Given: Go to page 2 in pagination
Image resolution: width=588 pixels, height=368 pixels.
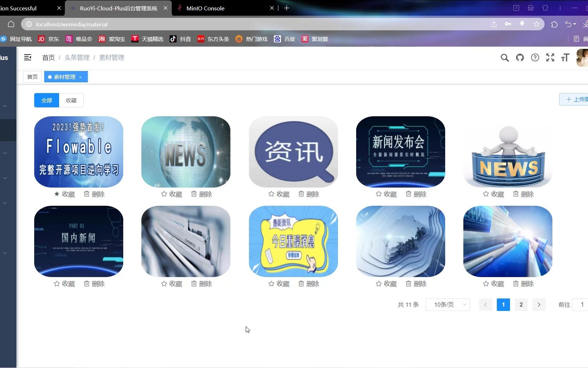Looking at the screenshot, I should (521, 305).
